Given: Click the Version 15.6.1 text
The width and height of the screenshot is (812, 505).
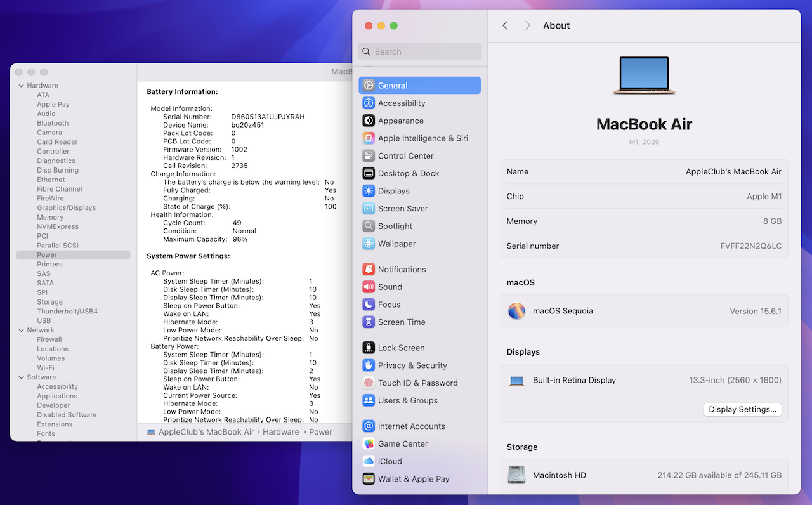Looking at the screenshot, I should tap(756, 312).
